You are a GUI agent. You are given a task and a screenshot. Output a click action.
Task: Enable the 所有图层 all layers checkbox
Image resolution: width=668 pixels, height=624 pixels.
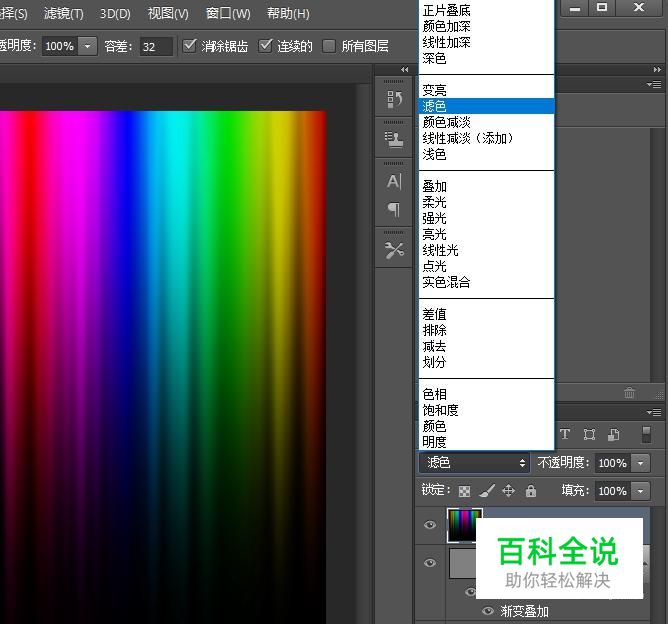(329, 46)
